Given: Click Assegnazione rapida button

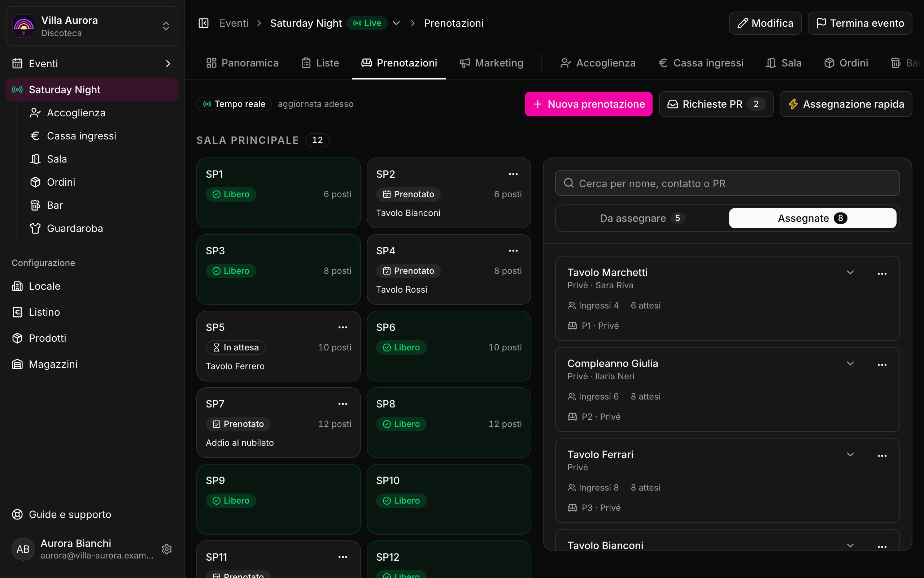Looking at the screenshot, I should tap(846, 104).
